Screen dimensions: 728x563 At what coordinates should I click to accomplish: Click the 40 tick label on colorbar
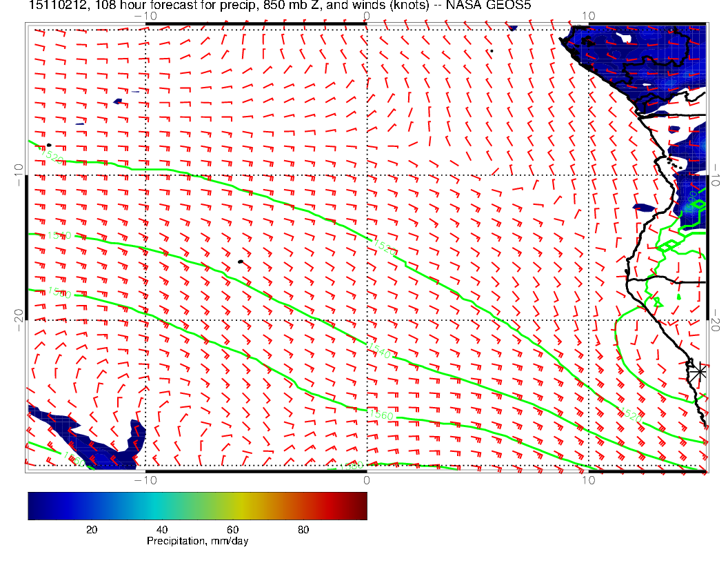tap(162, 529)
